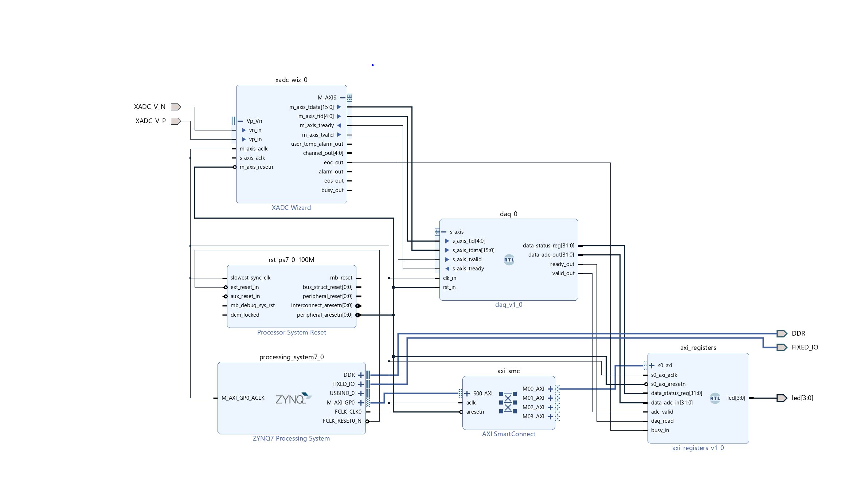
Task: Expand the DDR interface plus on ZYNQ
Action: [x=361, y=375]
